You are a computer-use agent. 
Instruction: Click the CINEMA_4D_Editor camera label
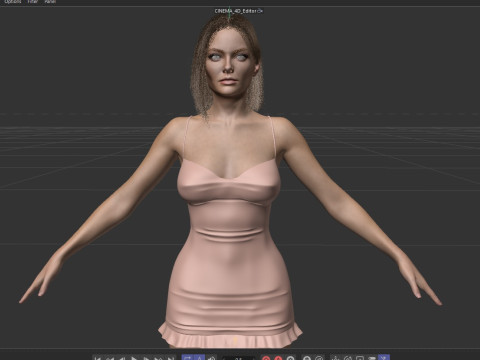tap(235, 11)
